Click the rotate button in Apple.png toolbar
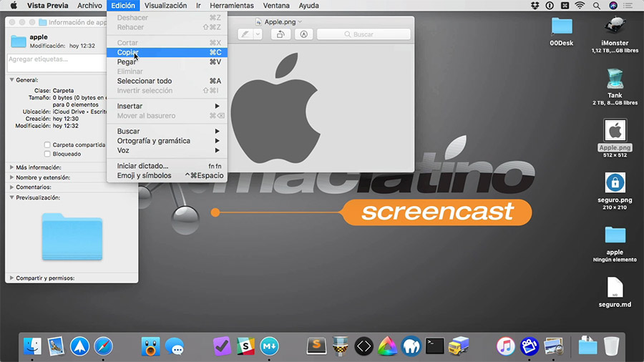The height and width of the screenshot is (362, 644). [x=280, y=34]
